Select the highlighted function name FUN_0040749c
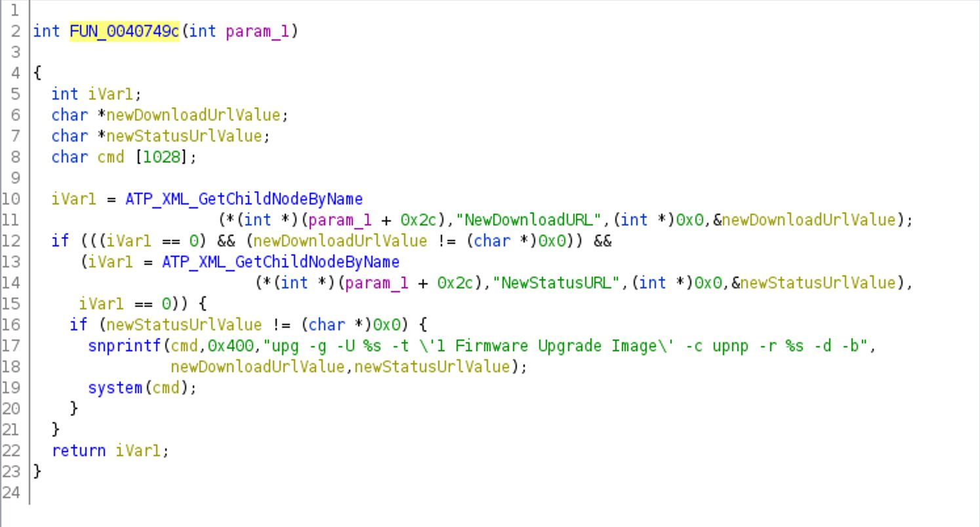This screenshot has width=980, height=527. 125,31
